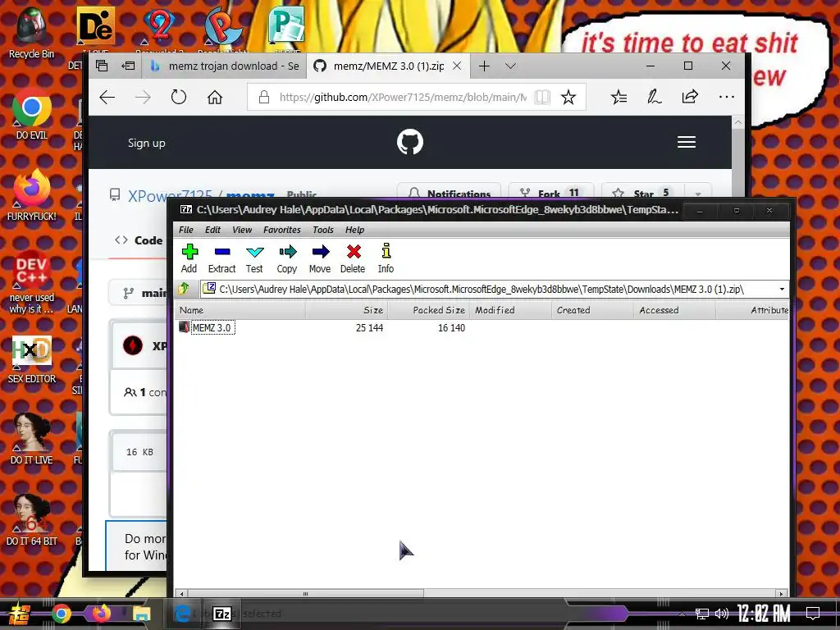
Task: Select the Copy tool in 7-Zip
Action: pos(287,258)
